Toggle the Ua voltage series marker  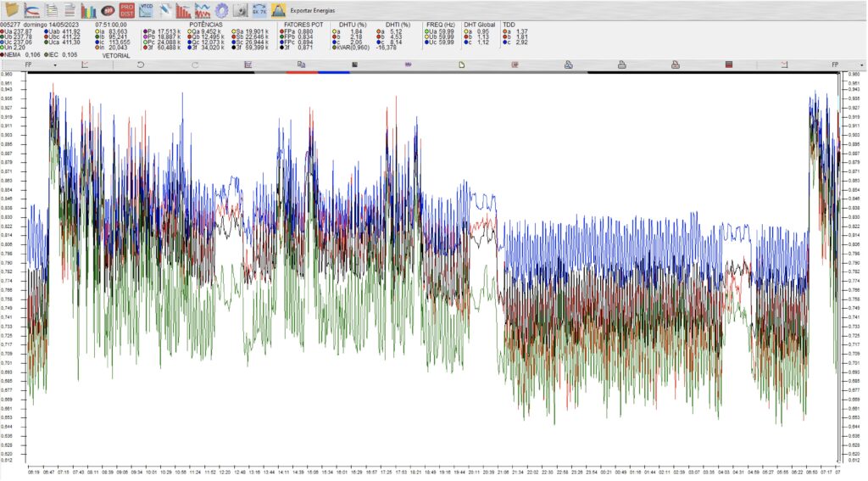click(3, 31)
